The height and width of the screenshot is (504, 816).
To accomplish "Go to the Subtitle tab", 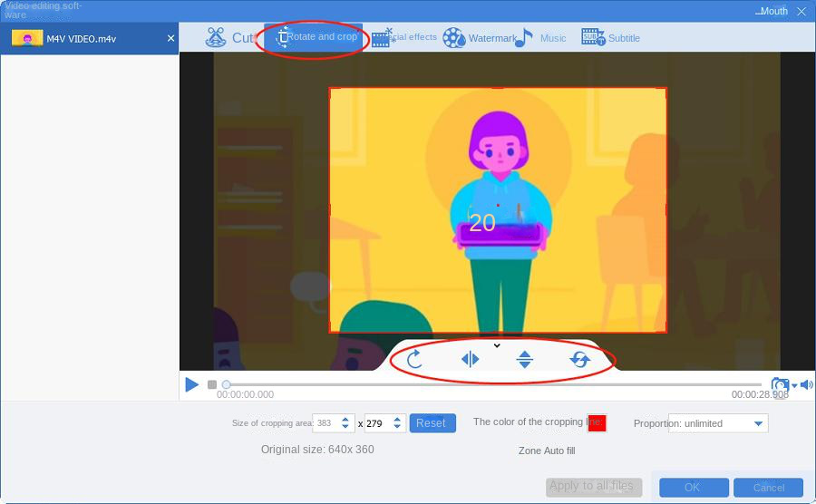I will tap(610, 38).
